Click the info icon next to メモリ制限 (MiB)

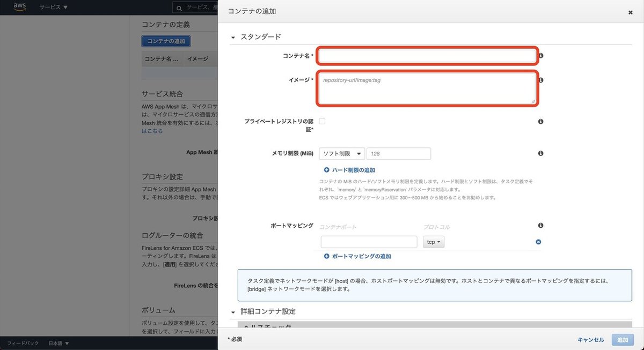(540, 153)
